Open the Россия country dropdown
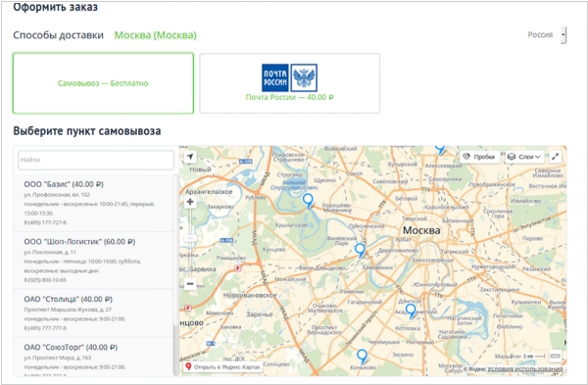Viewport: 588px width, 385px height. [x=547, y=35]
